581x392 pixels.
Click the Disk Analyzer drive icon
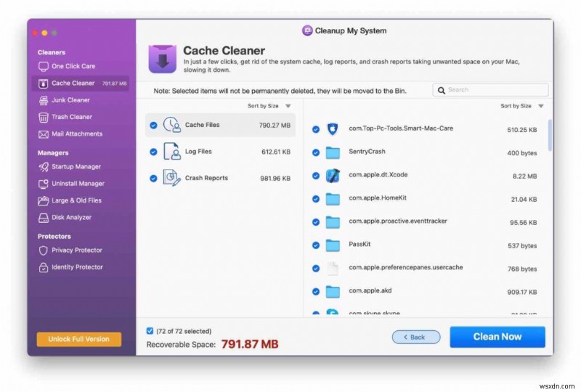coord(44,218)
